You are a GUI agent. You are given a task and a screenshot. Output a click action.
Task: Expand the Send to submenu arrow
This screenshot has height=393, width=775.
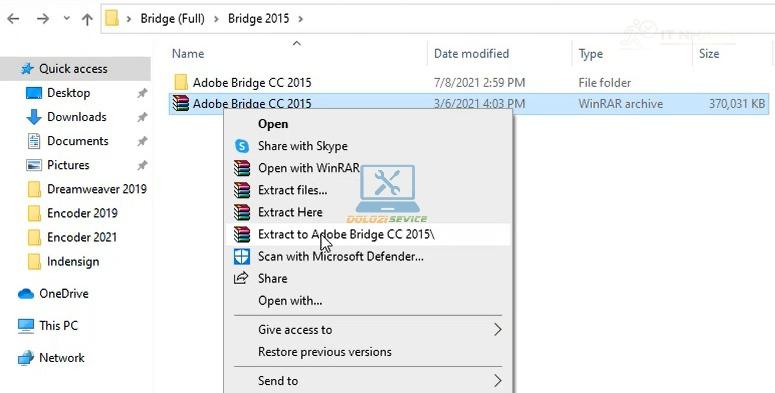point(497,381)
